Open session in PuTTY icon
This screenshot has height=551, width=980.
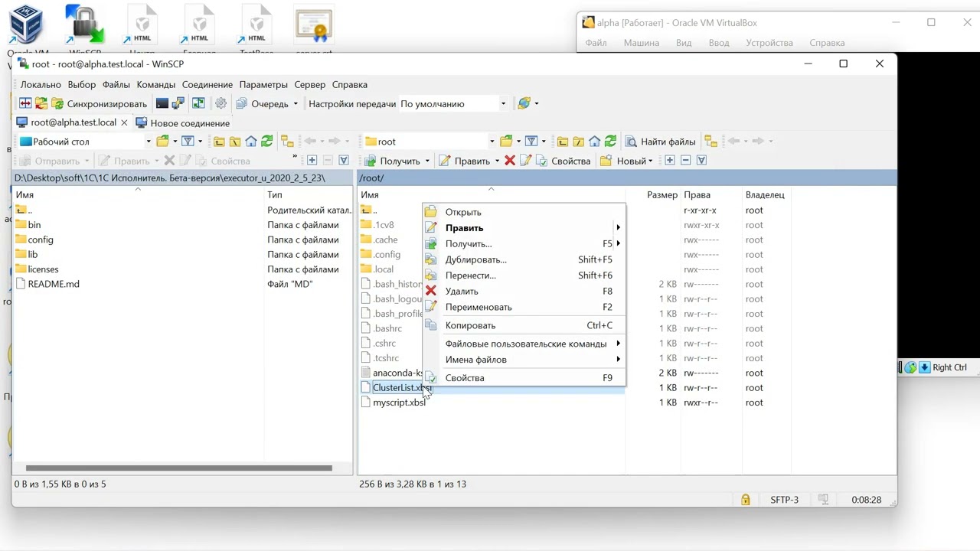(x=178, y=103)
